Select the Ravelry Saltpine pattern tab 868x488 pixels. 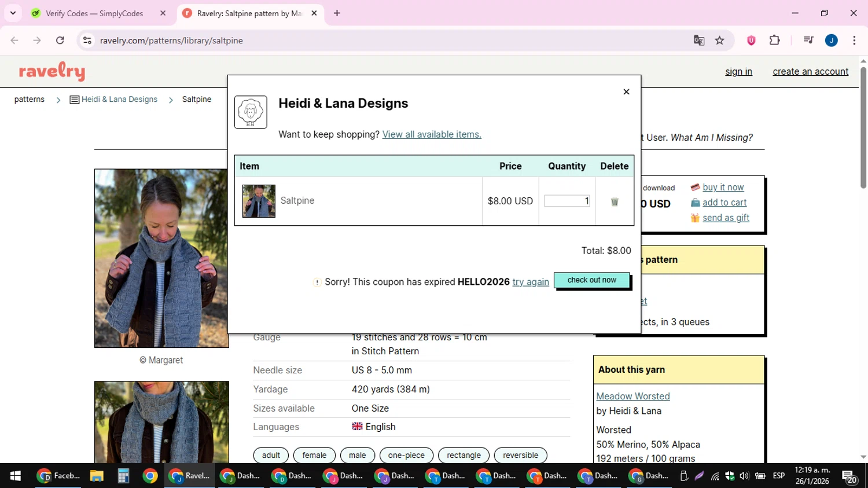[249, 13]
